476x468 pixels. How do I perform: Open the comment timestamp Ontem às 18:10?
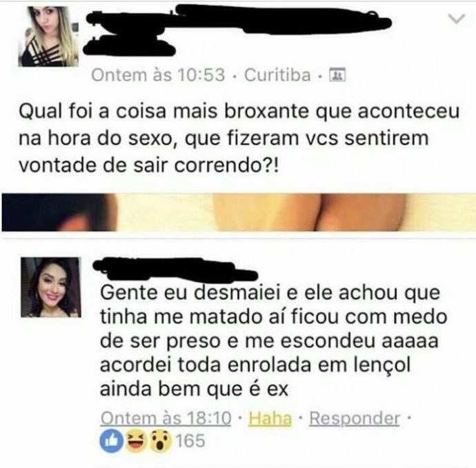coord(166,418)
